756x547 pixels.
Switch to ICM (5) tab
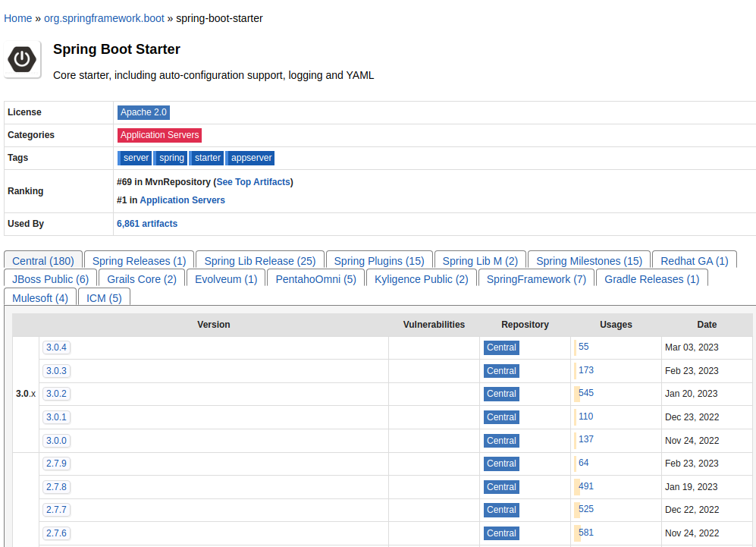coord(104,298)
